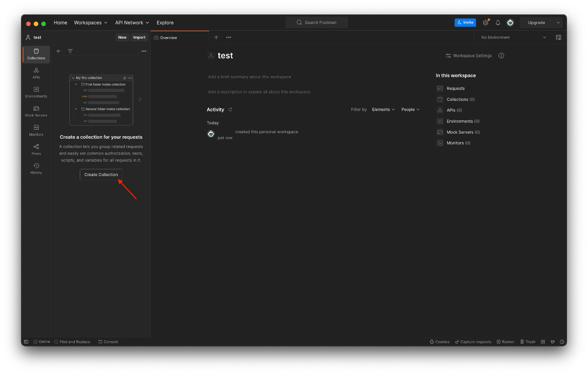Screen dimensions: 588x374
Task: Go to Home in the top navigation
Action: click(x=60, y=23)
